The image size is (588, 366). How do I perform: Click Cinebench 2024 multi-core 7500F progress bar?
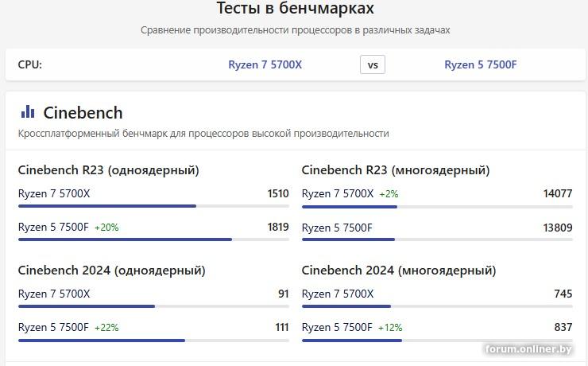point(437,341)
